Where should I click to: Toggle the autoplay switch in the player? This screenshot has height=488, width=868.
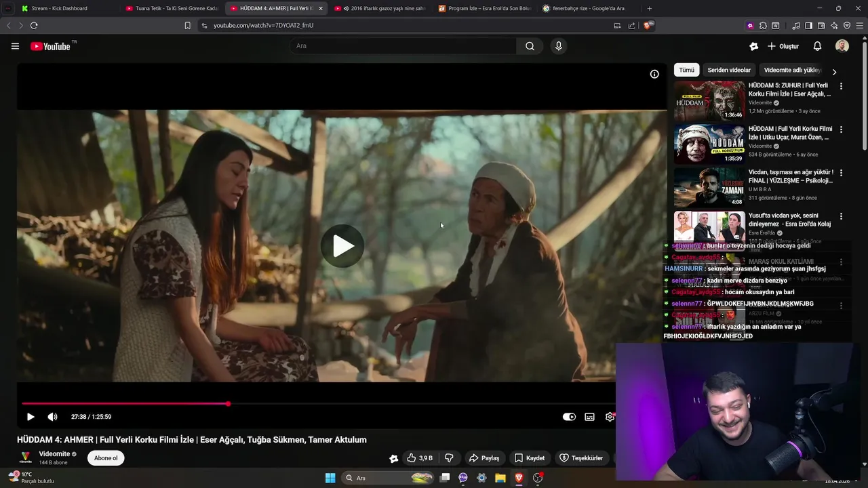[x=569, y=417]
